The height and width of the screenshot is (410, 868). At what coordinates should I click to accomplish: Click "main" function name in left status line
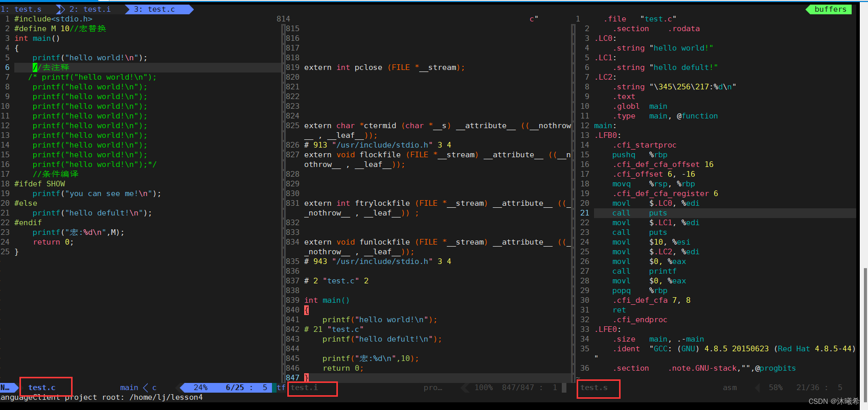(x=129, y=388)
